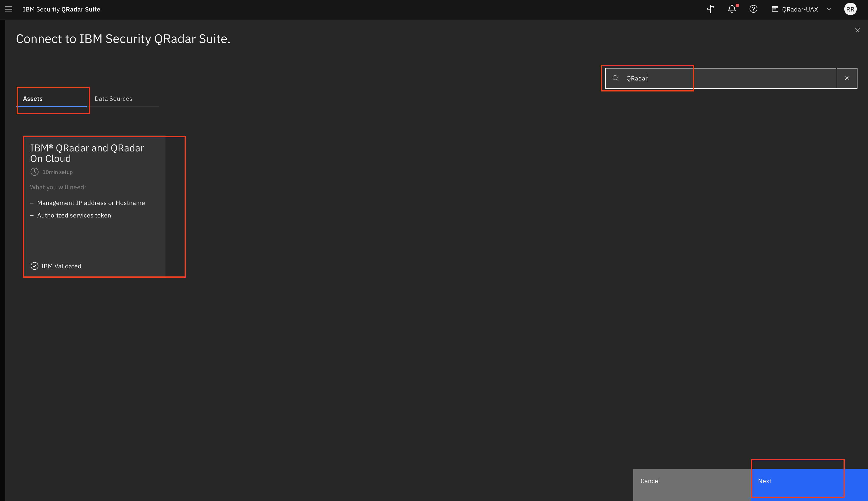
Task: Click the RR user avatar
Action: coord(850,9)
